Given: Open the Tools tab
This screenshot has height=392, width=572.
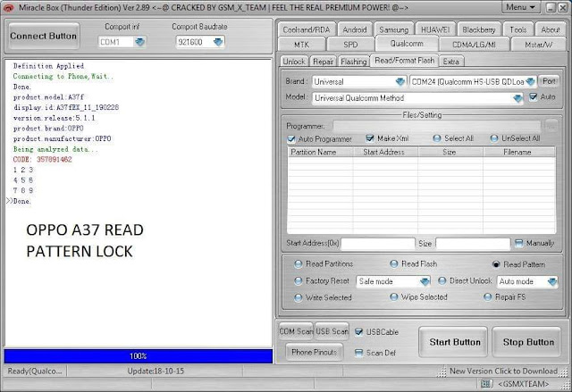Looking at the screenshot, I should coord(518,29).
